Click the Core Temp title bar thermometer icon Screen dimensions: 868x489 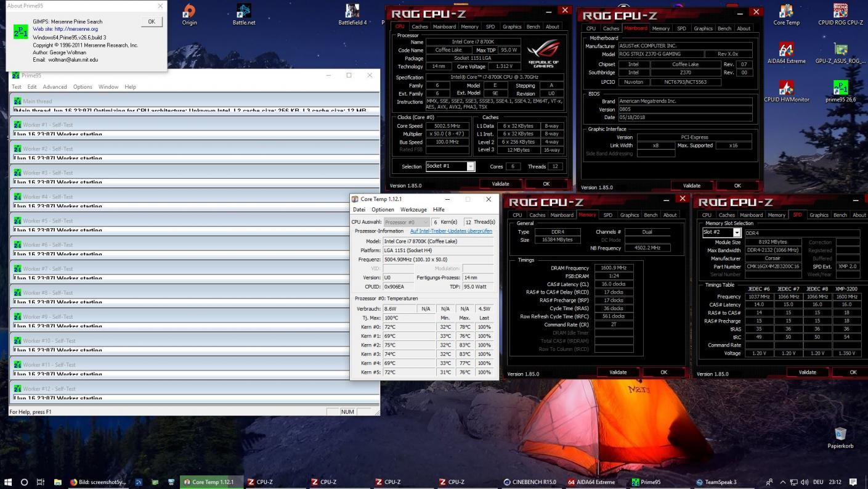(355, 199)
